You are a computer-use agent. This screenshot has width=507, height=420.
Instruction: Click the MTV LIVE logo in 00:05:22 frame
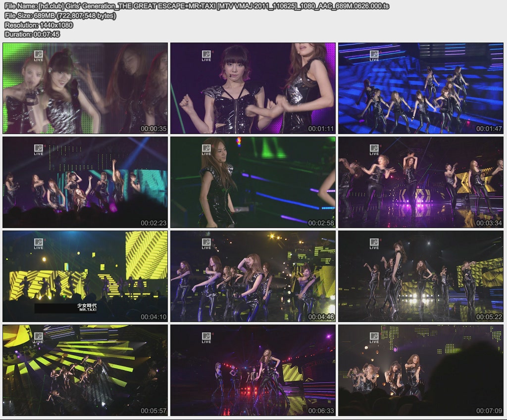[374, 244]
